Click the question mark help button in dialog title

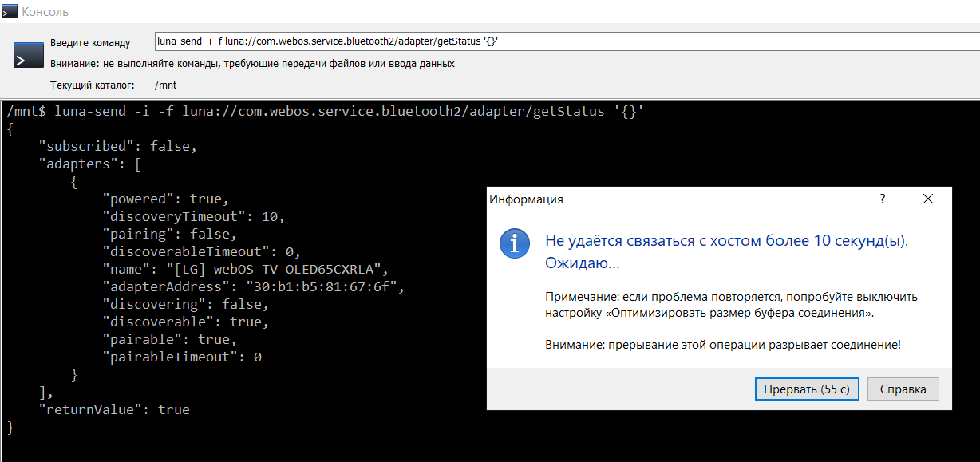click(882, 199)
